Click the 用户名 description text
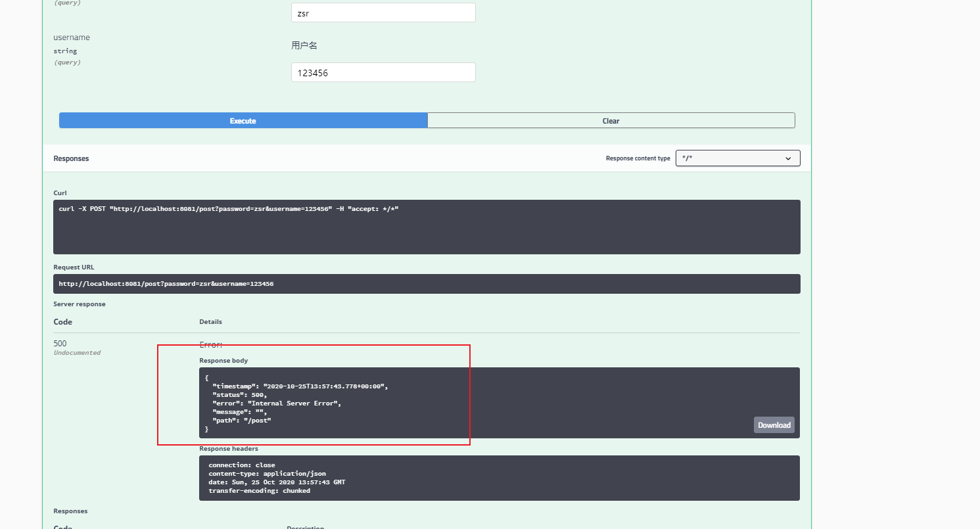This screenshot has height=529, width=980. (x=304, y=45)
